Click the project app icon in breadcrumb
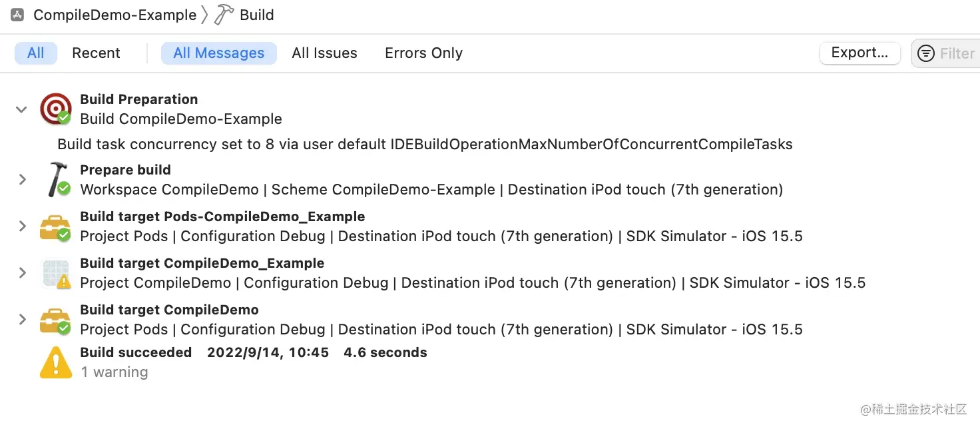 coord(17,13)
